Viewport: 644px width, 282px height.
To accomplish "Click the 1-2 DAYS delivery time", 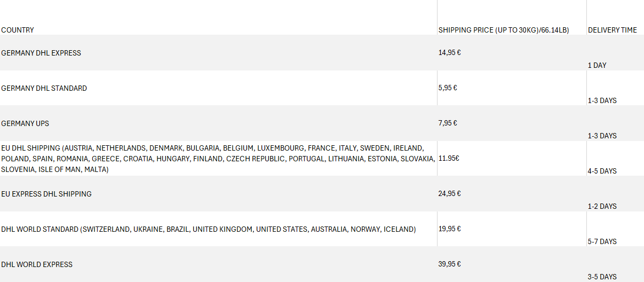I will [x=602, y=206].
